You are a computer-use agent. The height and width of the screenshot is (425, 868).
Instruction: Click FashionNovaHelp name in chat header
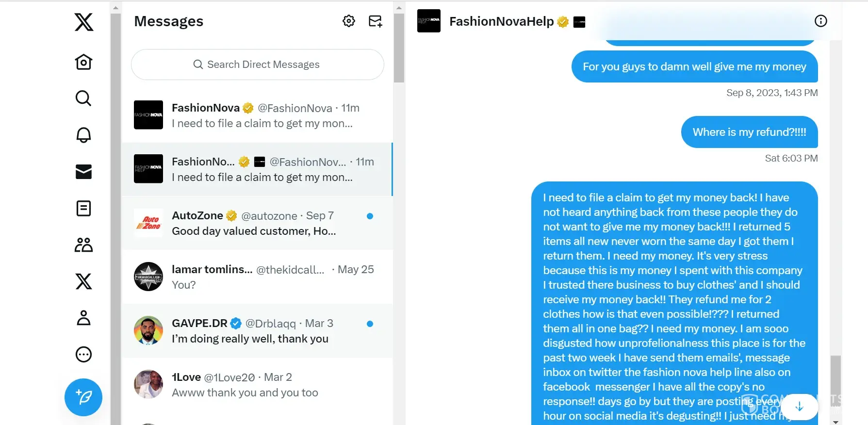click(x=501, y=21)
